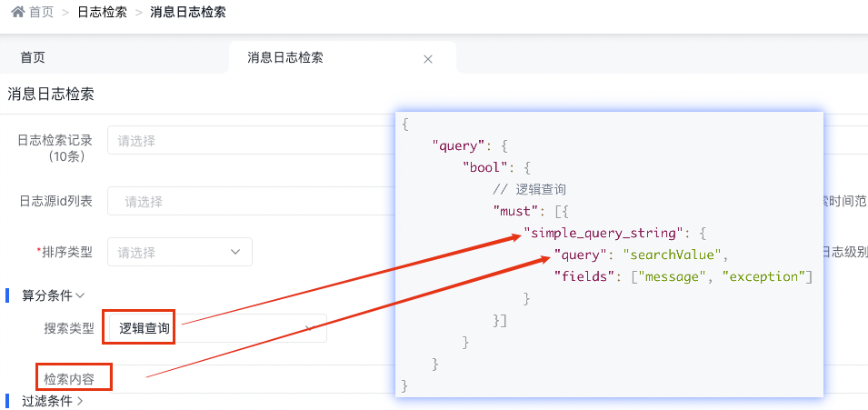
Task: Open the 排序类型 dropdown
Action: [x=180, y=252]
